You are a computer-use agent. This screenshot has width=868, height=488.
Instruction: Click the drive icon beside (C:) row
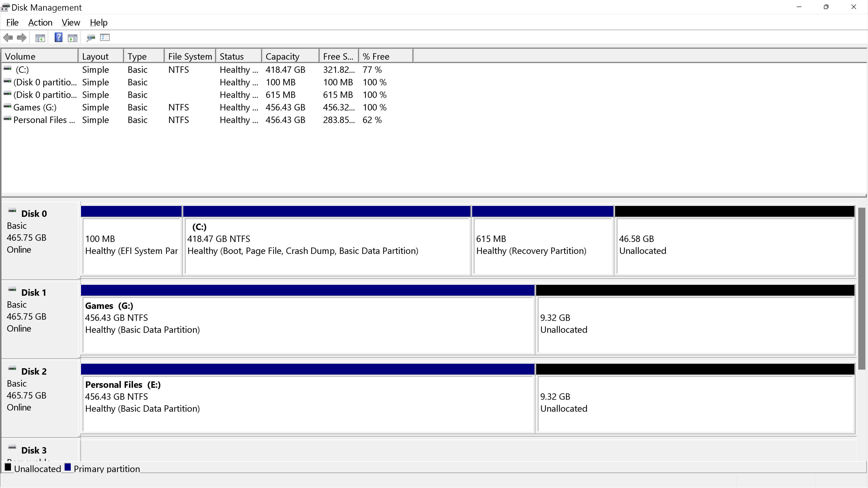(x=7, y=69)
